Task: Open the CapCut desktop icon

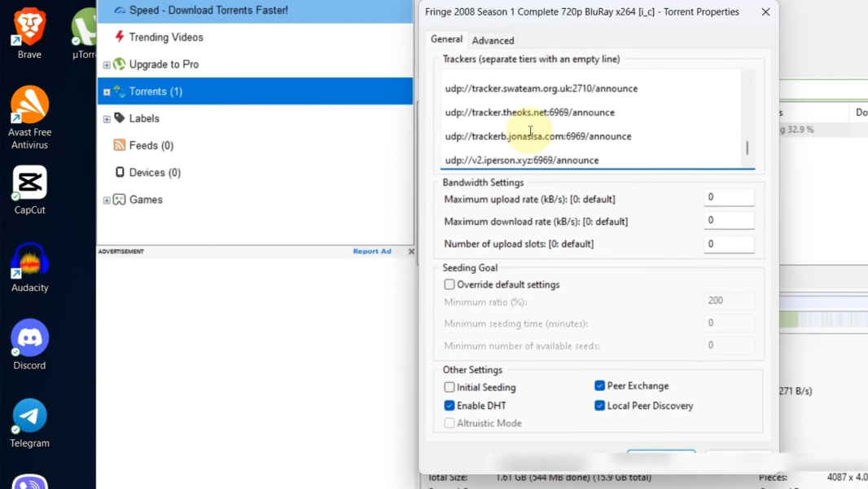Action: [x=29, y=190]
